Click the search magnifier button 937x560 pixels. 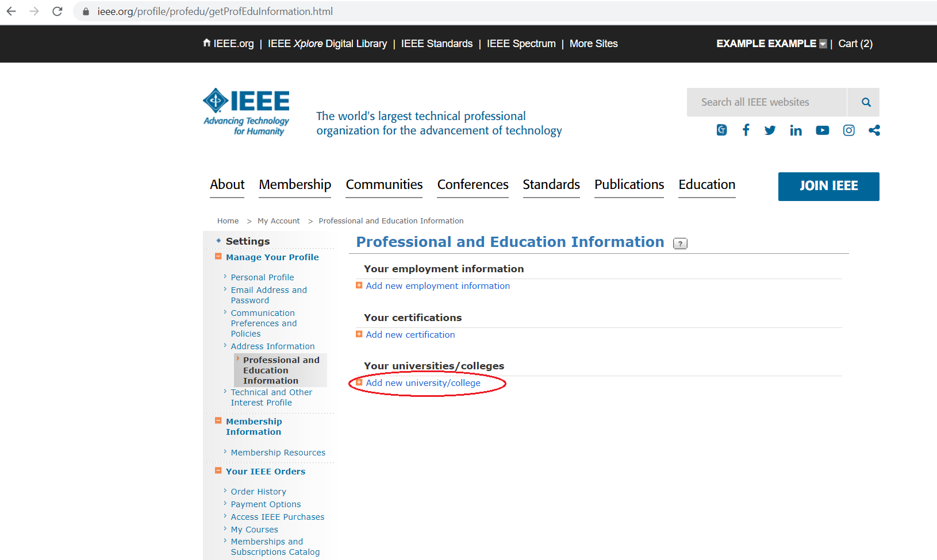tap(866, 102)
